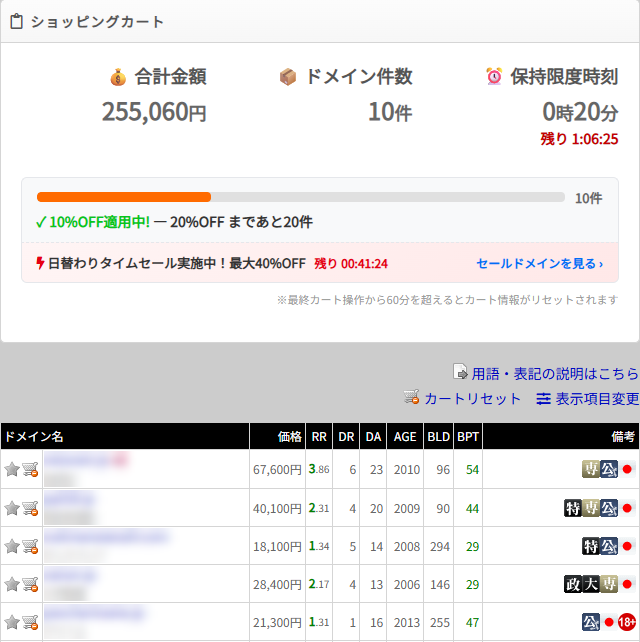Sort by BPT column header
Viewport: 640px width, 642px height.
[x=468, y=436]
